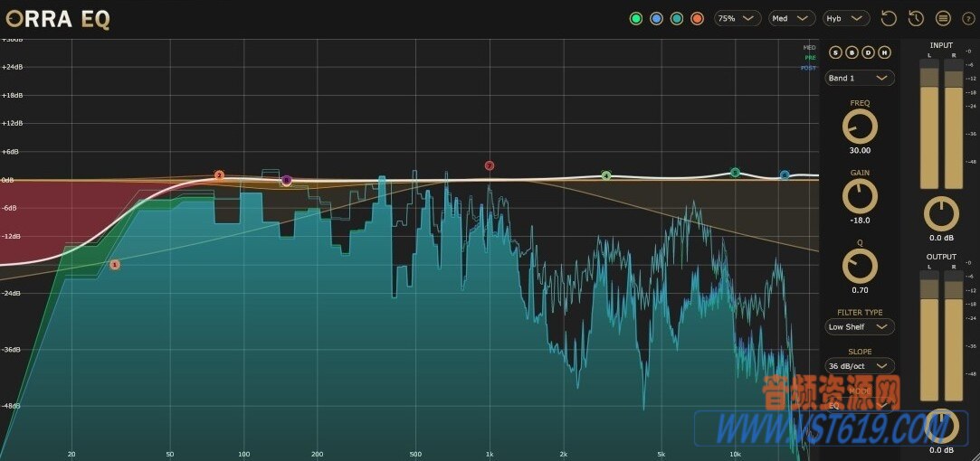Image resolution: width=980 pixels, height=461 pixels.
Task: Open the 36 dB/oct slope dropdown
Action: [x=860, y=366]
